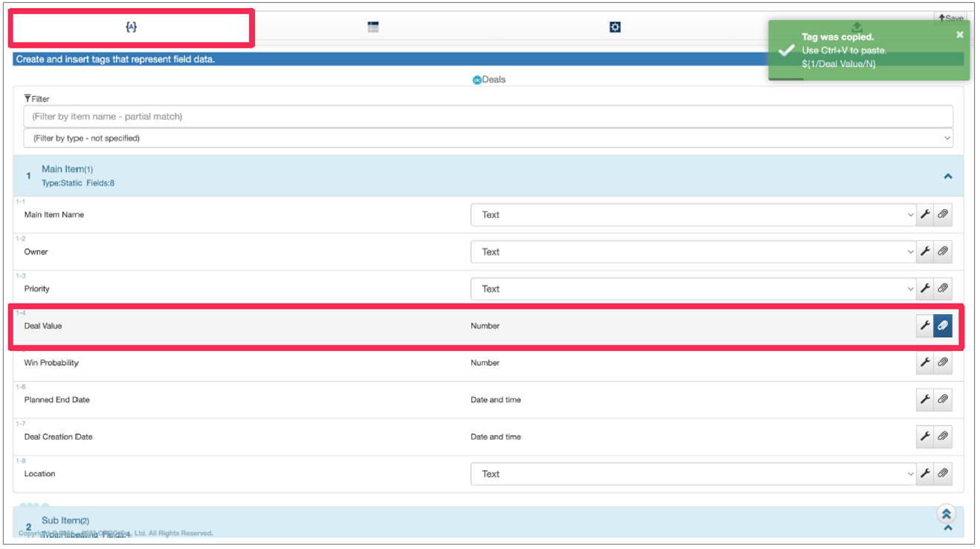
Task: Open the Owner type dropdown
Action: (x=693, y=251)
